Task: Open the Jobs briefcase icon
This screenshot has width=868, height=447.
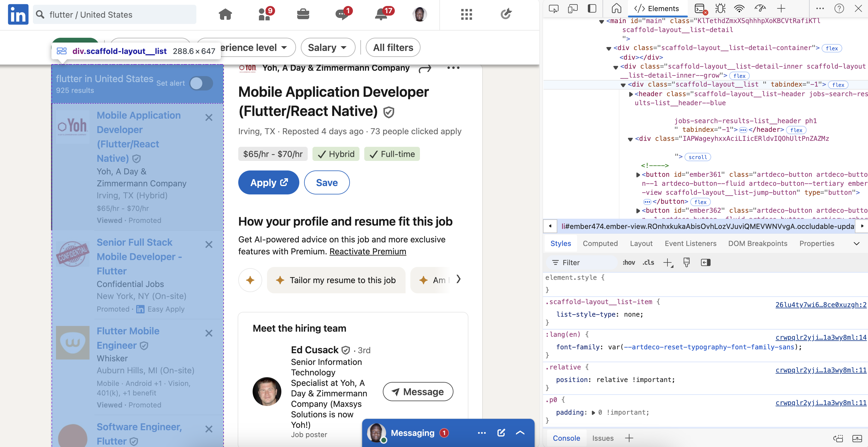Action: click(x=303, y=14)
